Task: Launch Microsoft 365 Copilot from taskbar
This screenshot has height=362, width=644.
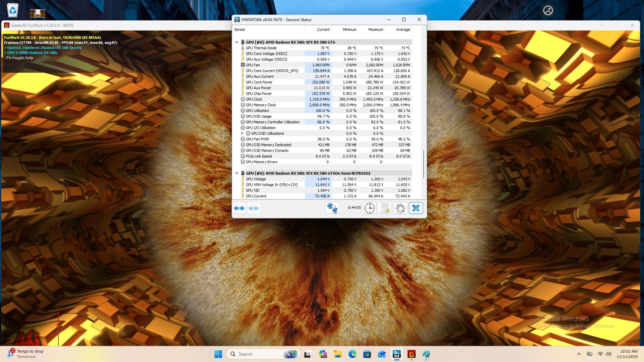Action: [323, 354]
